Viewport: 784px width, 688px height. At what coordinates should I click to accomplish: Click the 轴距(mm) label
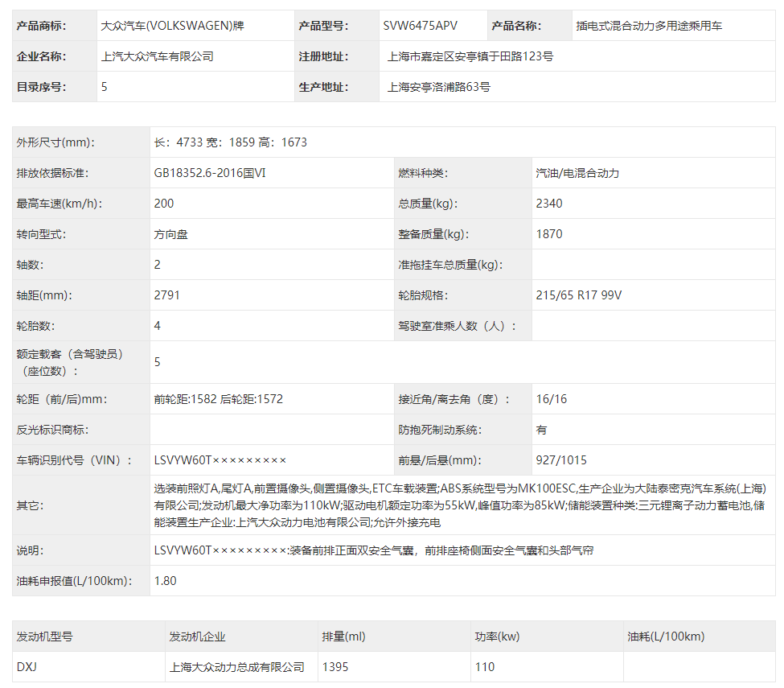[x=44, y=295]
